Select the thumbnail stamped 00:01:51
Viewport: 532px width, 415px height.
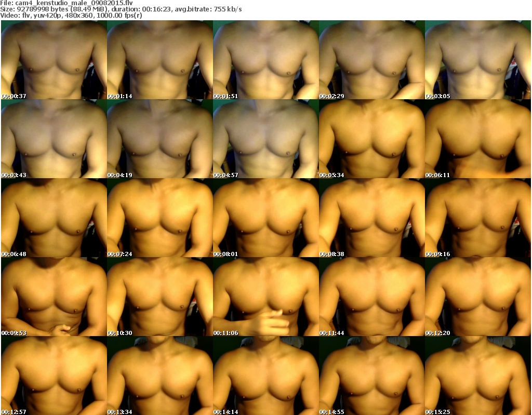(x=265, y=60)
